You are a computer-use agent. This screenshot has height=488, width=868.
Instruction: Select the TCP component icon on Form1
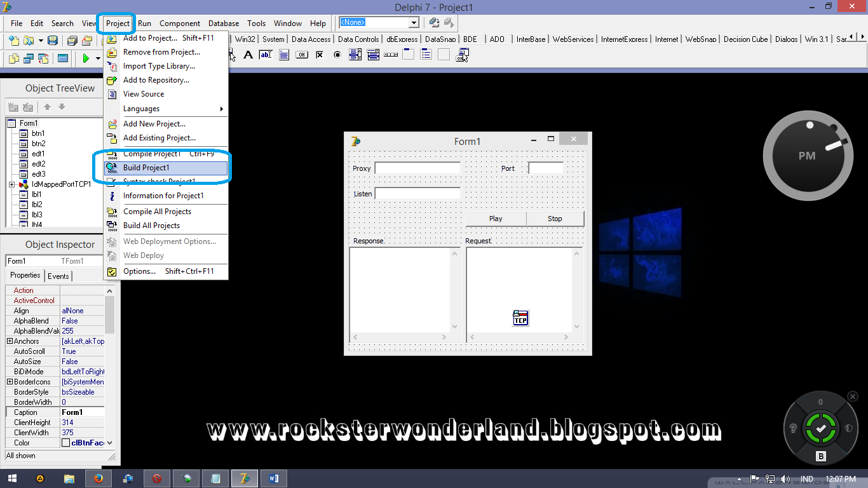point(520,318)
